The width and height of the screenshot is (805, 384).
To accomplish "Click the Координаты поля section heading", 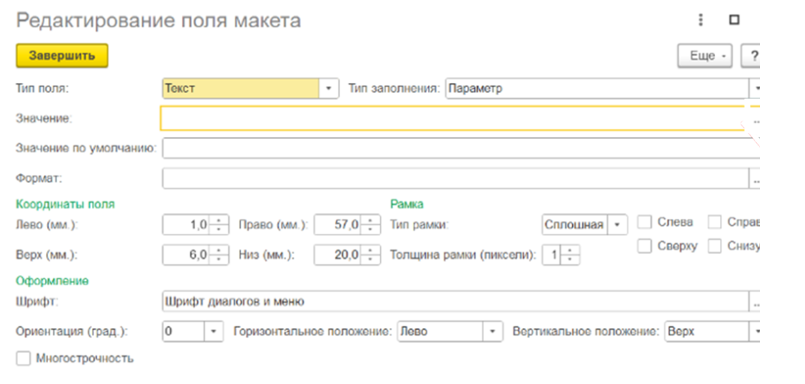I will (x=65, y=204).
